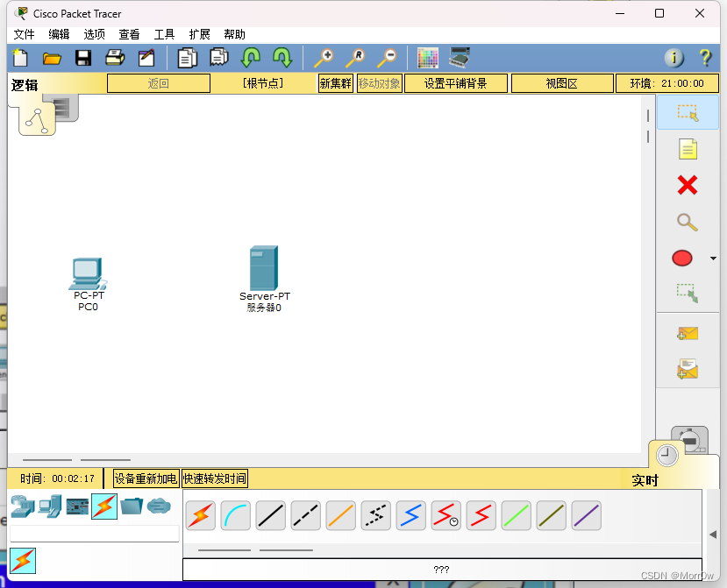Reset zoom with R magnifier

tap(355, 58)
